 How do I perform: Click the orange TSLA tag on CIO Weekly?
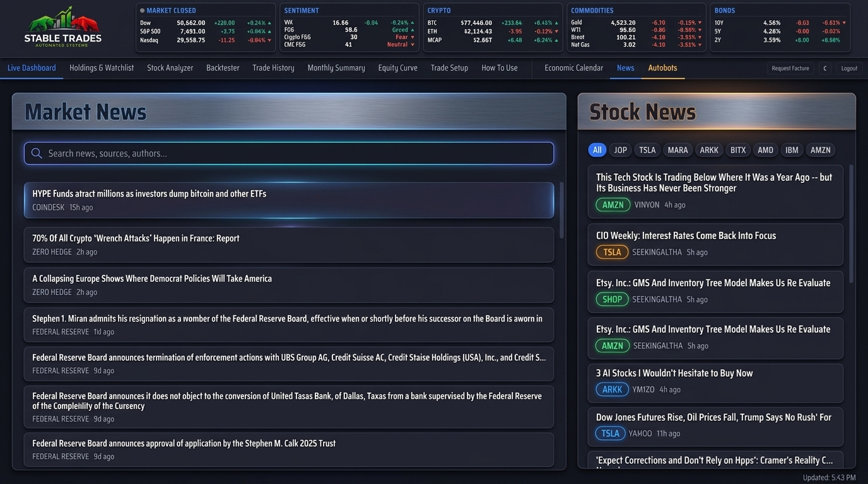click(612, 252)
